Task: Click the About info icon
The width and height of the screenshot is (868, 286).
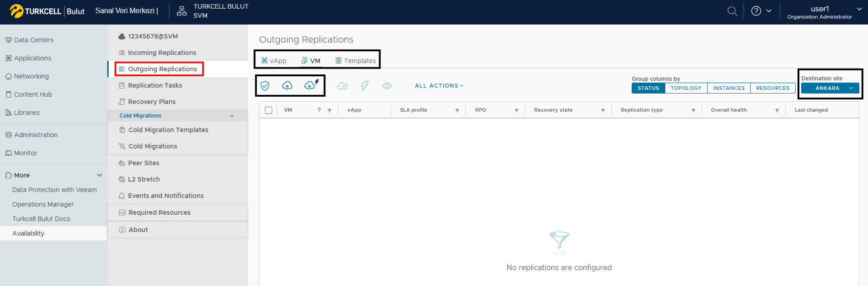Action: pos(122,230)
